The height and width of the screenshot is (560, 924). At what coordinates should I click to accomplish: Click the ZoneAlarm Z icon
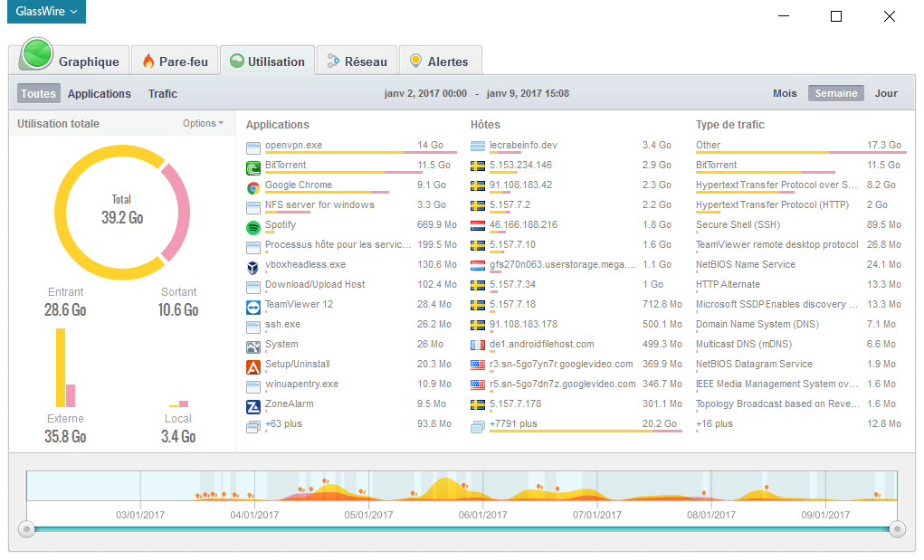[x=253, y=407]
